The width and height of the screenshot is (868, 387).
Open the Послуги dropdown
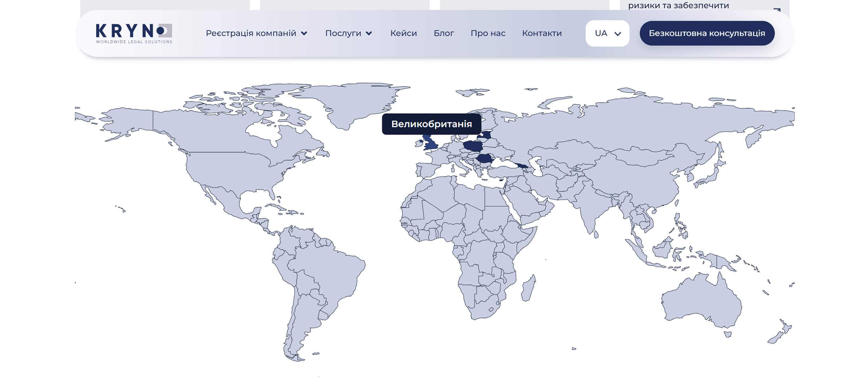349,33
